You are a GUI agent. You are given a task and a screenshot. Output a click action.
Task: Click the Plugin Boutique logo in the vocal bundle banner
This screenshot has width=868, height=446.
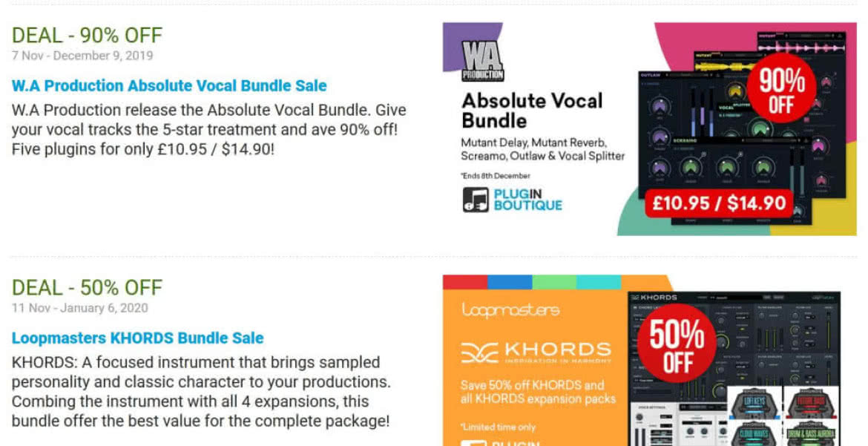click(512, 200)
